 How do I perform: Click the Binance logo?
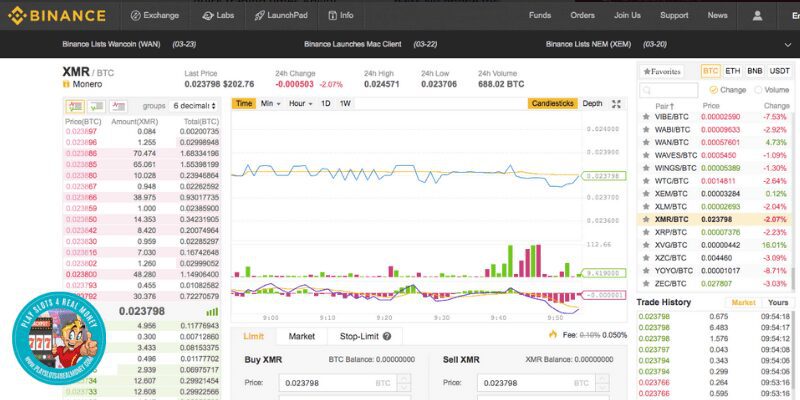click(x=57, y=15)
